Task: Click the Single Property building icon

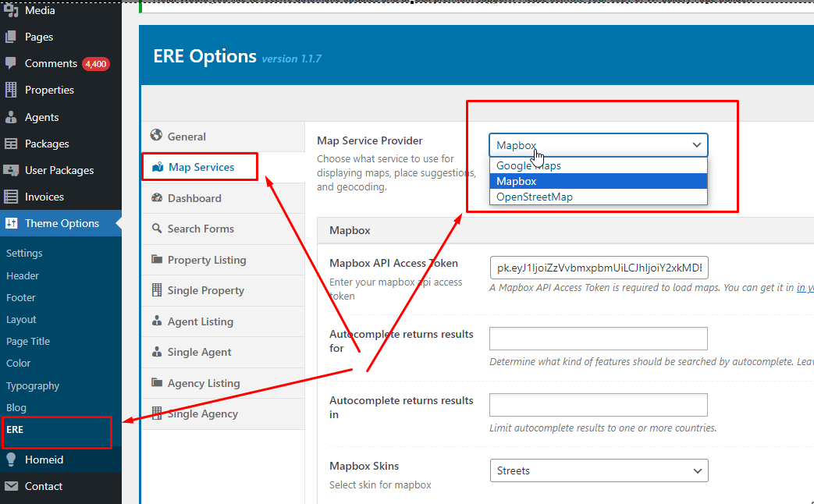Action: click(x=157, y=289)
